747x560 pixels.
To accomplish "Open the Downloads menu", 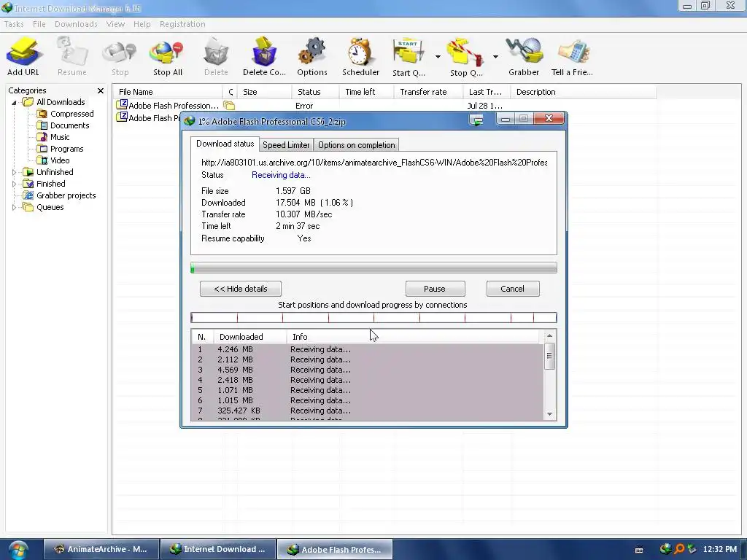I will [x=76, y=24].
